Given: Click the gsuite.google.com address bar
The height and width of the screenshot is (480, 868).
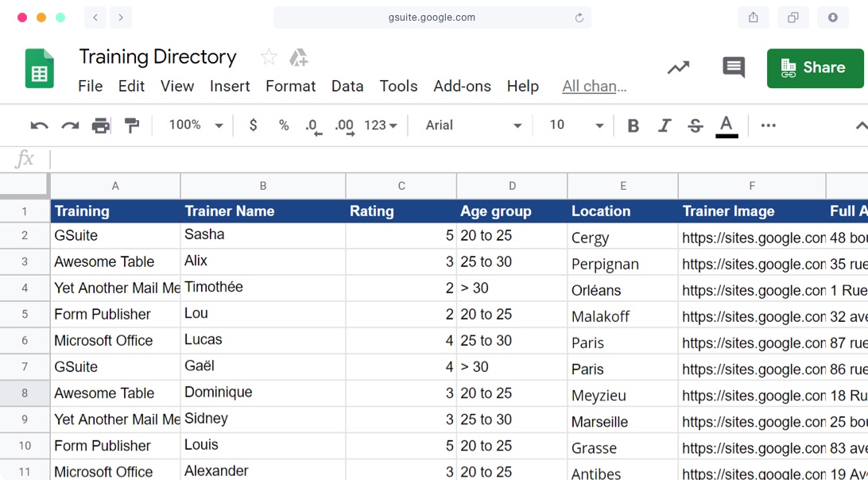Looking at the screenshot, I should pos(432,17).
